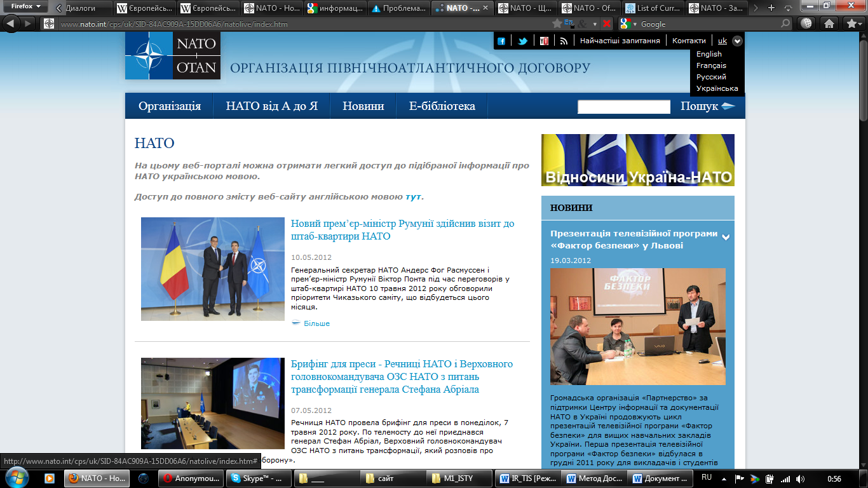Open NATO YouTube channel icon

pos(544,41)
